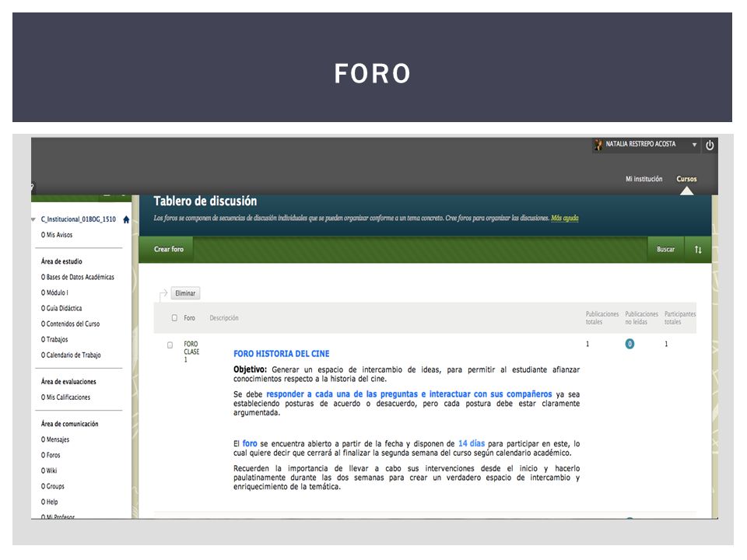The image size is (747, 560).
Task: Click the Buscar button
Action: coord(665,250)
